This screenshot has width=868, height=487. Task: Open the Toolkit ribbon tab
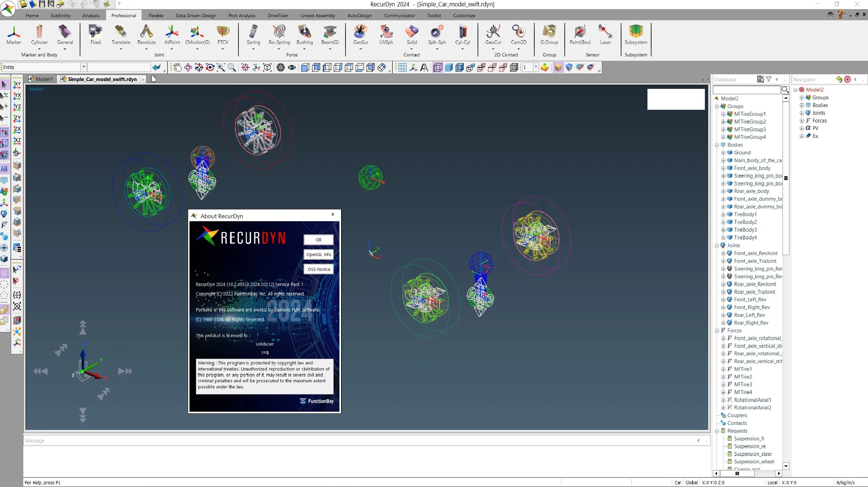click(434, 16)
